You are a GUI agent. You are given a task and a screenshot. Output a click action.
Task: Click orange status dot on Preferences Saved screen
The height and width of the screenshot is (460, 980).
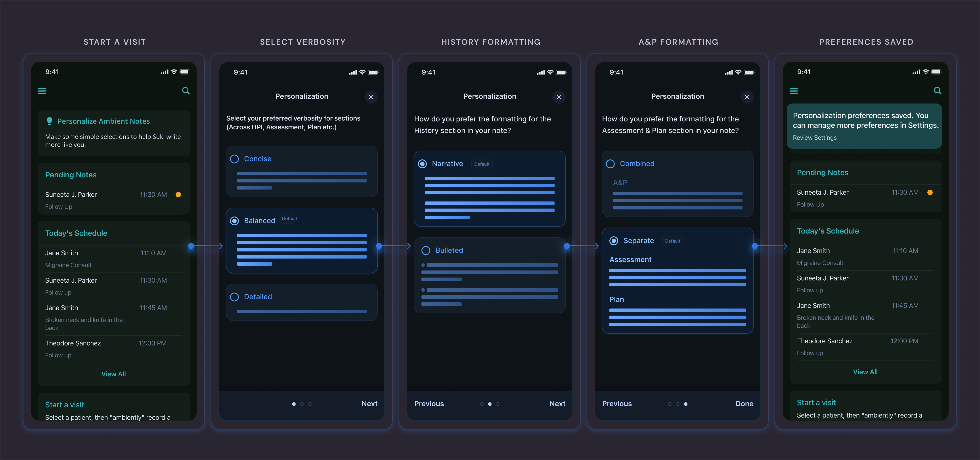tap(930, 192)
